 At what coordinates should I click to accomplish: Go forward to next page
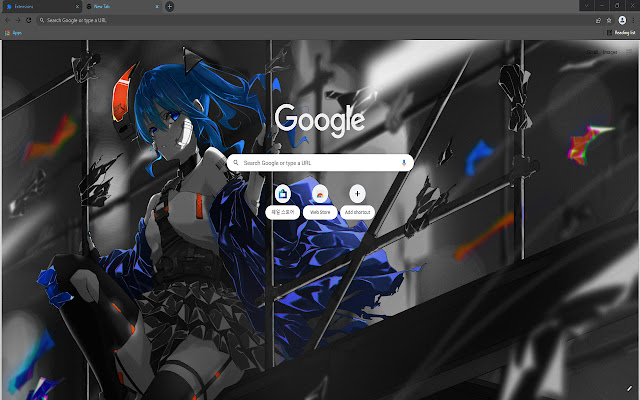[x=18, y=20]
